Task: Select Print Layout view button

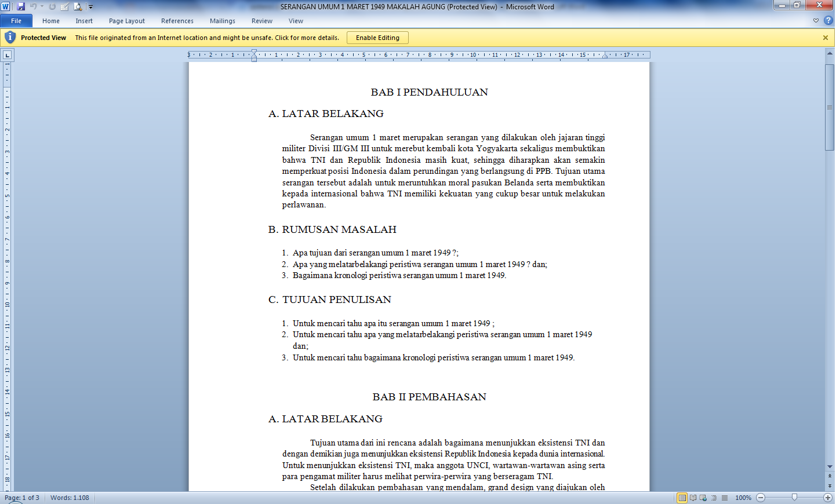Action: point(682,498)
